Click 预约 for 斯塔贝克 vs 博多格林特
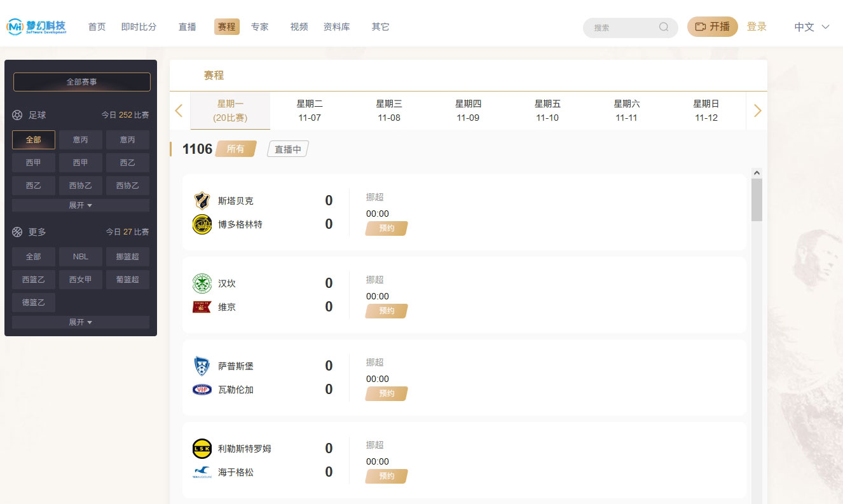The height and width of the screenshot is (504, 843). pyautogui.click(x=387, y=228)
